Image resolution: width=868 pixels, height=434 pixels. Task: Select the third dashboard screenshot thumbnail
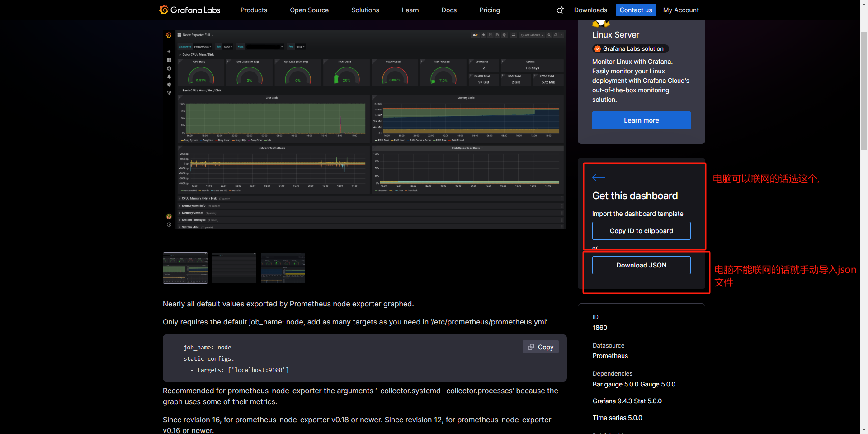point(283,268)
